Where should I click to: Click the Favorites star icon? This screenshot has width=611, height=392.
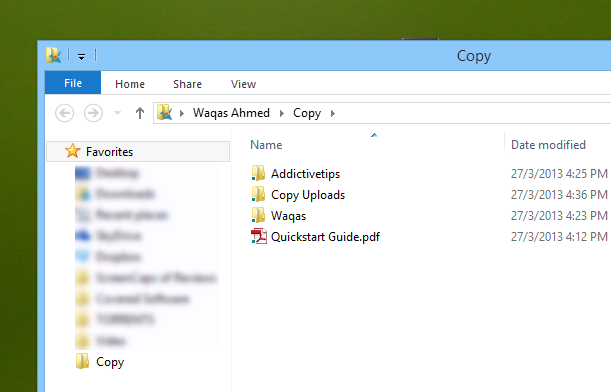click(72, 151)
